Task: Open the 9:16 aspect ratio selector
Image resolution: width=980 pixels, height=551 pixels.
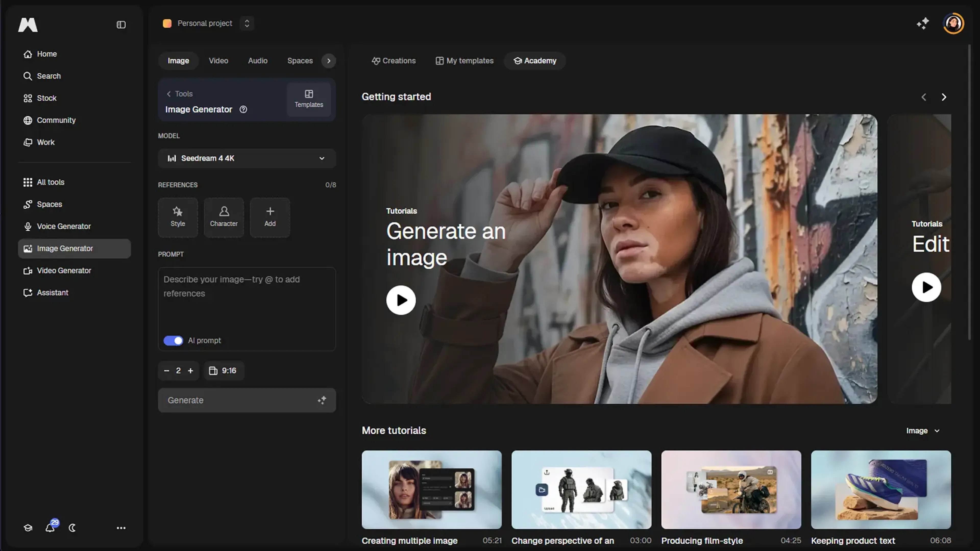Action: click(224, 370)
